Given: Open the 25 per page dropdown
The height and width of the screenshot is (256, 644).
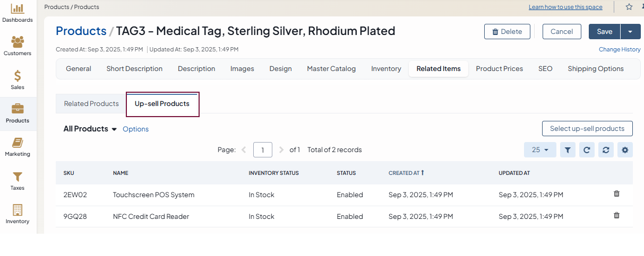Looking at the screenshot, I should [540, 150].
